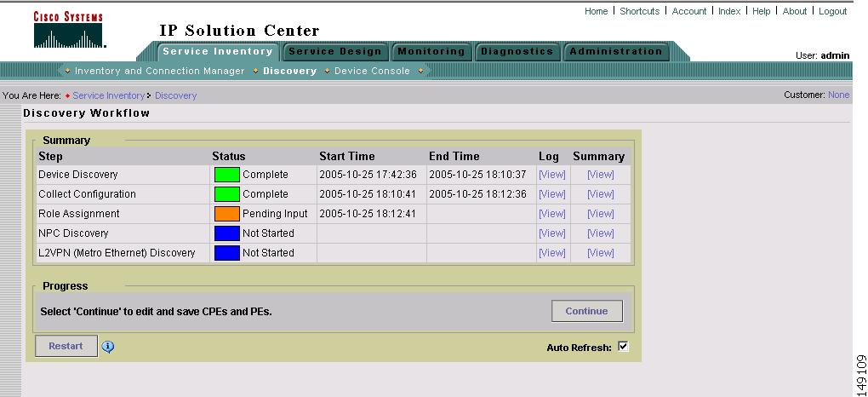Open the Index link
This screenshot has height=397, width=868.
[729, 11]
